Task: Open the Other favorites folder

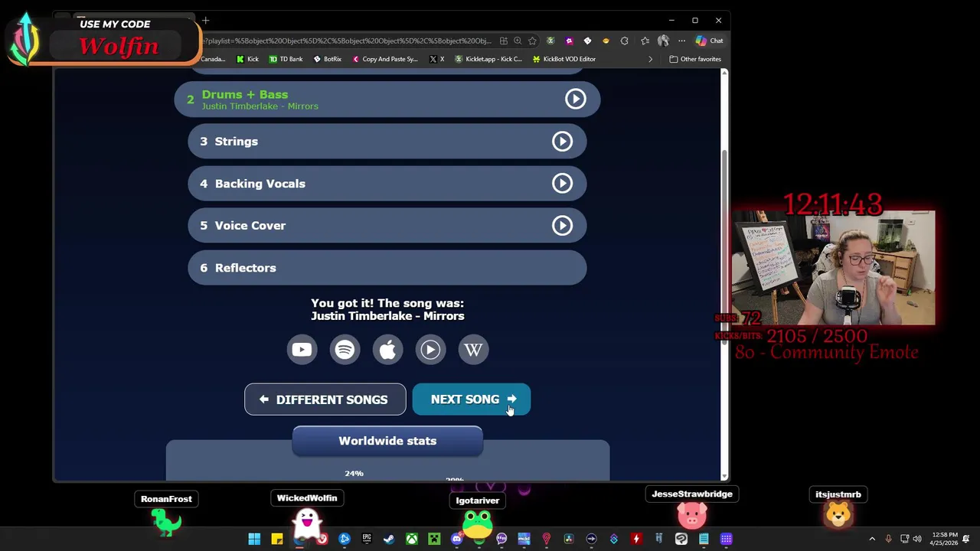Action: 695,59
